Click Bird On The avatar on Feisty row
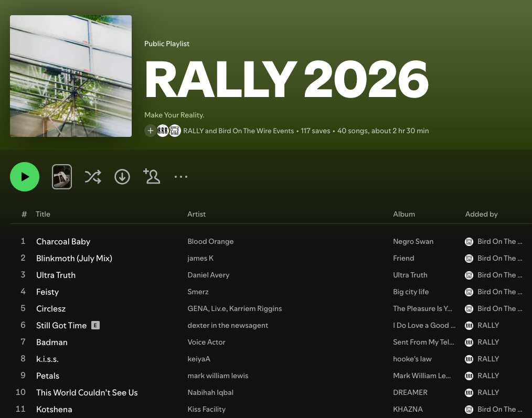This screenshot has width=532, height=418. tap(469, 292)
